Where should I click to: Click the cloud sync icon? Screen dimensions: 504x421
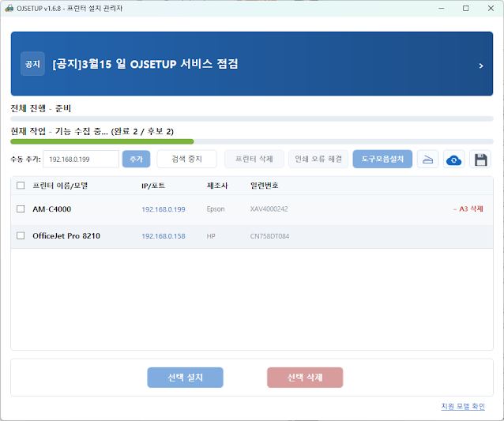pos(453,160)
